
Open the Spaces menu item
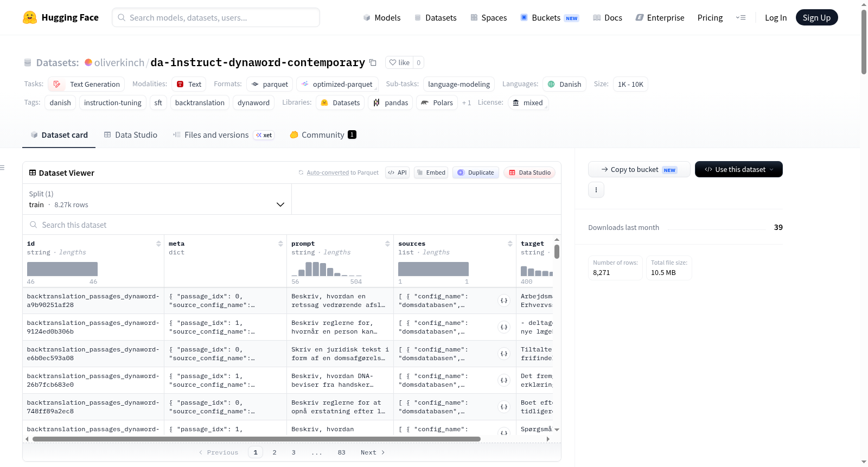[488, 18]
